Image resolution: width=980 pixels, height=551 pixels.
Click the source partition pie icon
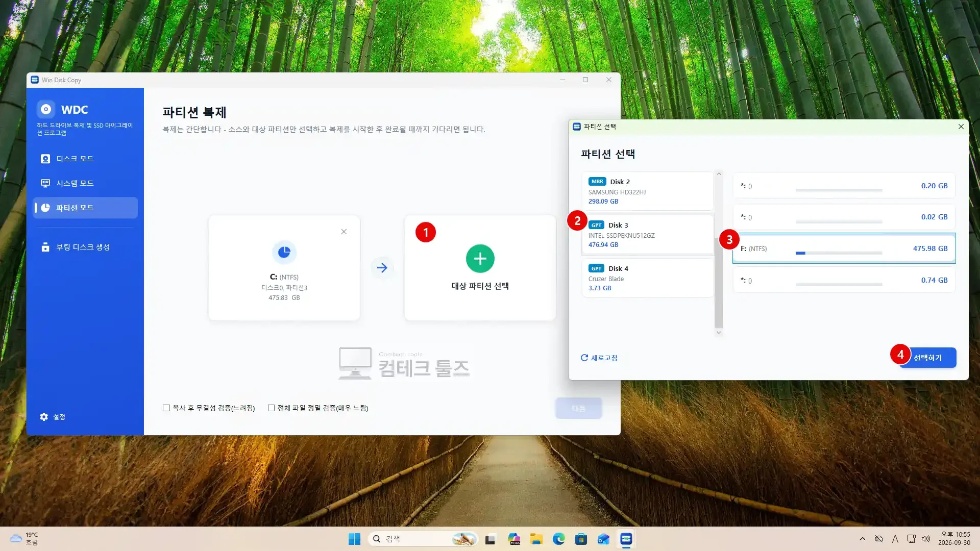[284, 252]
